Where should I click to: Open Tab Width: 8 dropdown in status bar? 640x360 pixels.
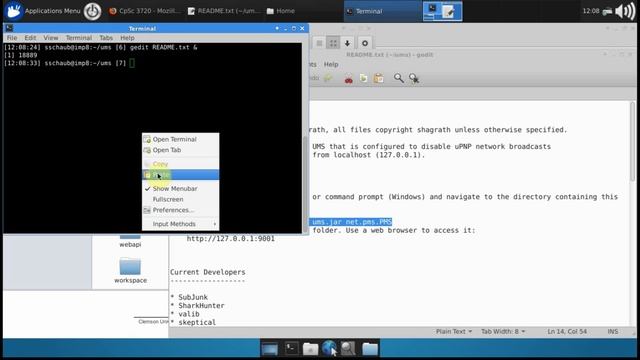503,331
